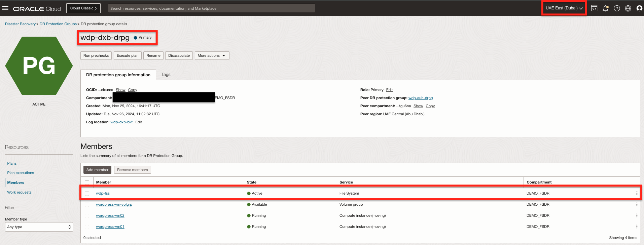Viewport: 644px width, 245px height.
Task: Open Work requests in Resources menu
Action: coord(19,192)
